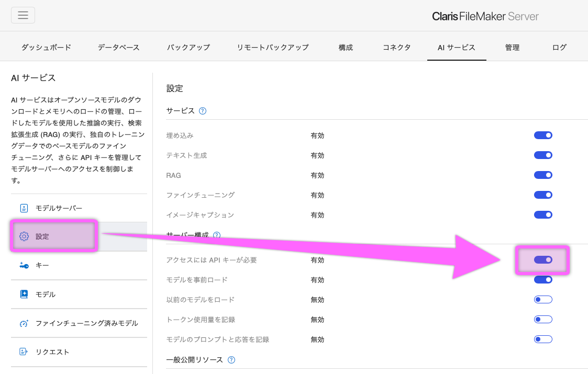588x374 pixels.
Task: Open the コネクタ tab
Action: click(396, 47)
